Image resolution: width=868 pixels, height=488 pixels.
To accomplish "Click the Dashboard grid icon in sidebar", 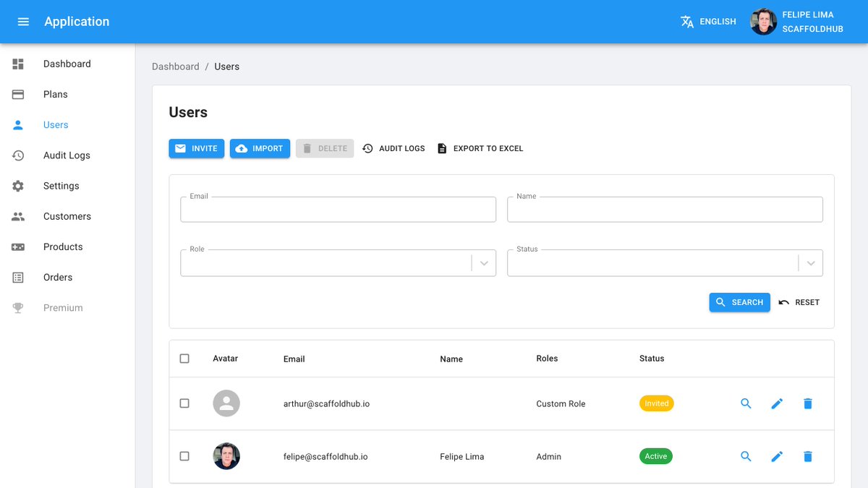I will (18, 64).
